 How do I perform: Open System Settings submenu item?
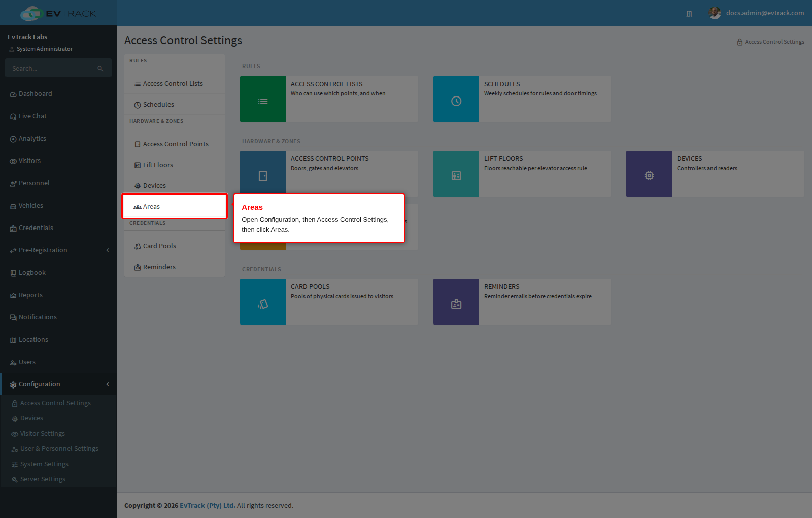(58, 464)
